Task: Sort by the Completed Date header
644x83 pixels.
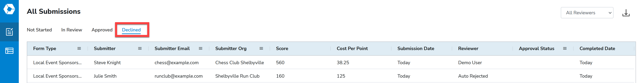Action: click(597, 48)
